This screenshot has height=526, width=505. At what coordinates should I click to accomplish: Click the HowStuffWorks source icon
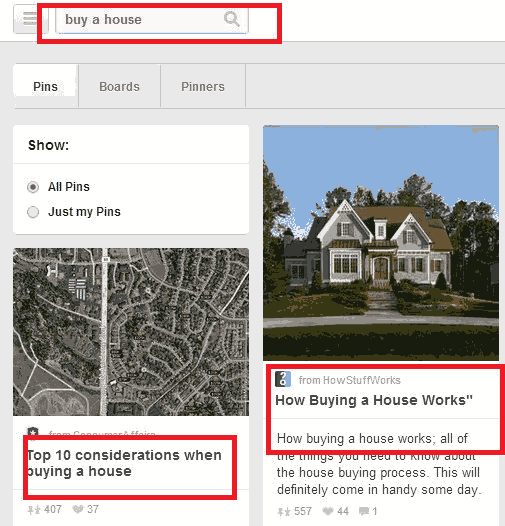283,379
